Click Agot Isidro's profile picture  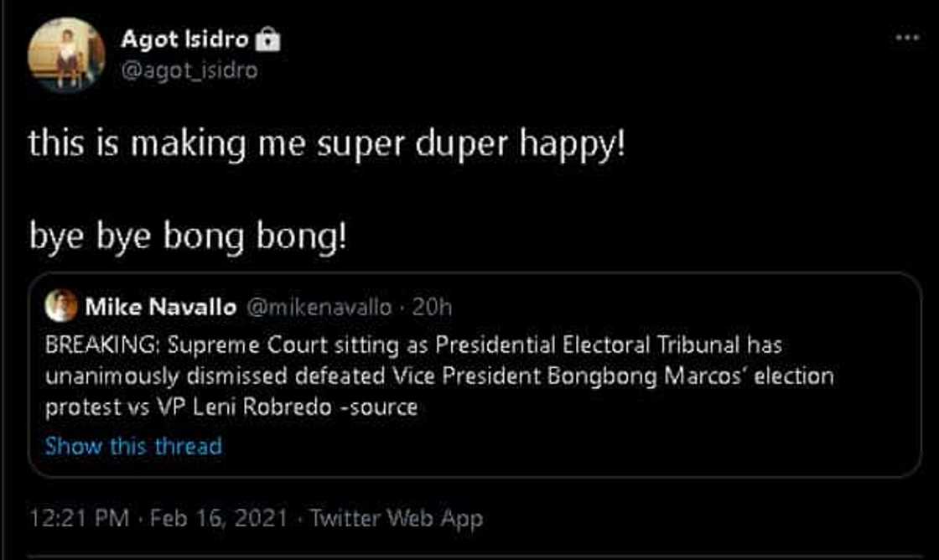[x=66, y=55]
